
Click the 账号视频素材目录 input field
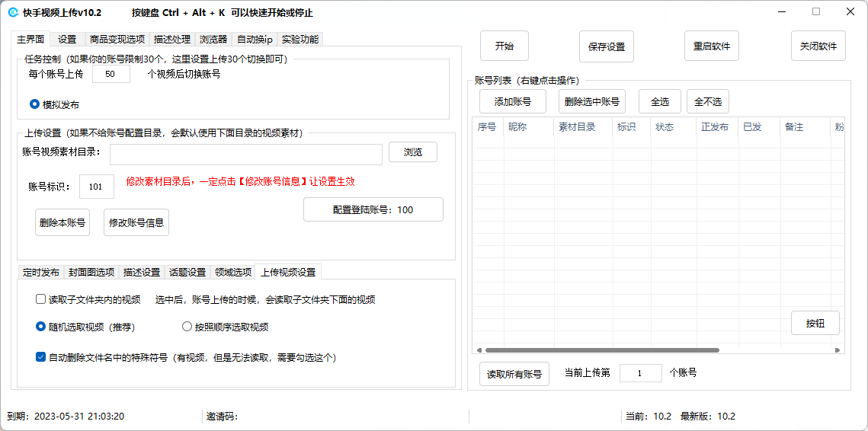(245, 155)
